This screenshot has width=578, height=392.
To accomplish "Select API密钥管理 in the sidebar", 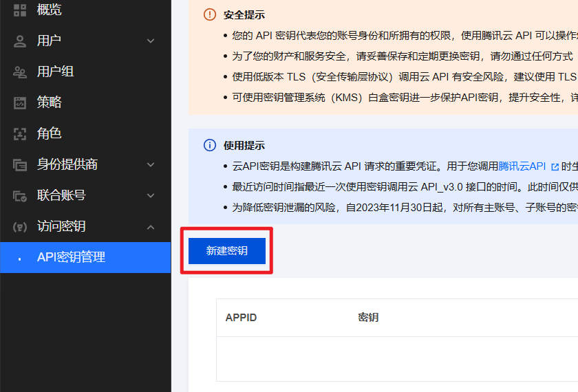I will 71,257.
